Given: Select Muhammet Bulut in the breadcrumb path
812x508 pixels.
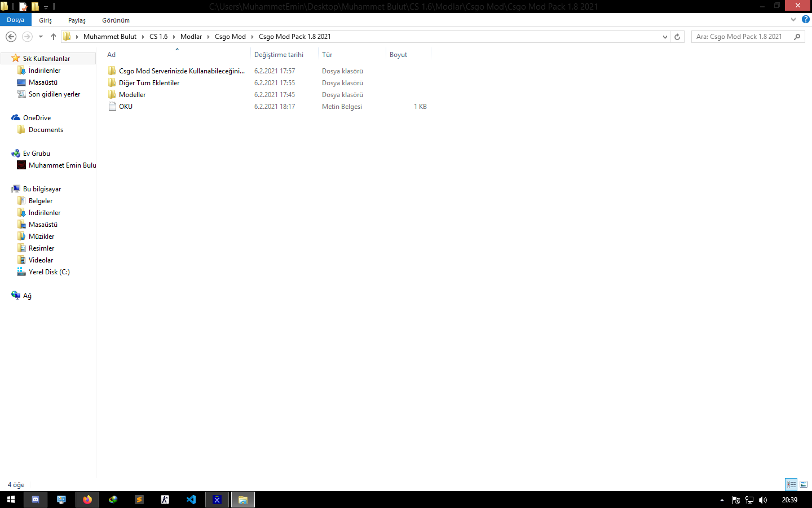Looking at the screenshot, I should pyautogui.click(x=110, y=37).
